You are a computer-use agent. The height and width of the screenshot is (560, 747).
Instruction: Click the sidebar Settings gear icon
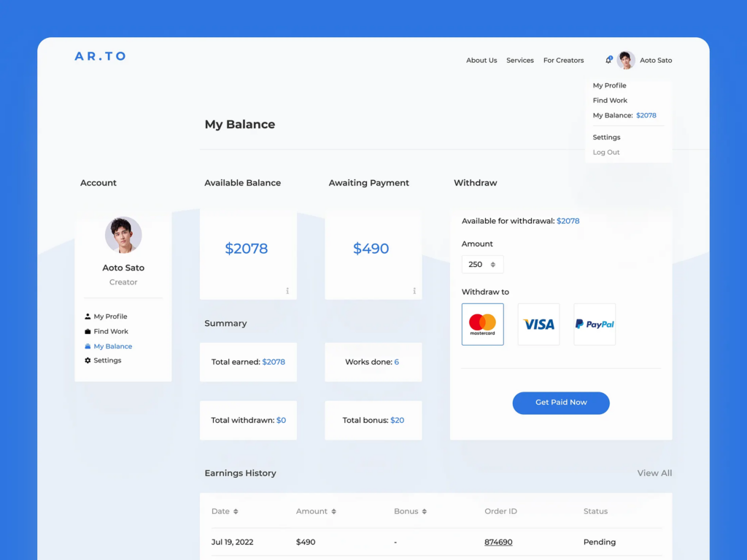[88, 360]
